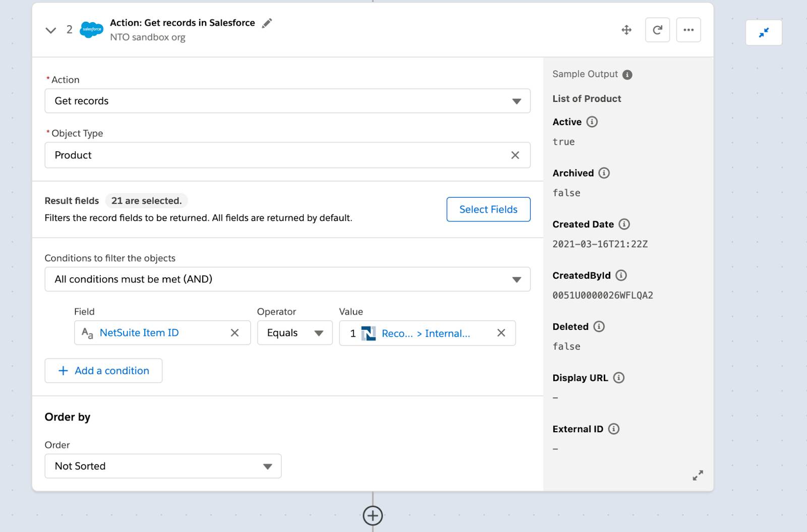Clear the Product object type
This screenshot has height=532, width=807.
pyautogui.click(x=515, y=155)
